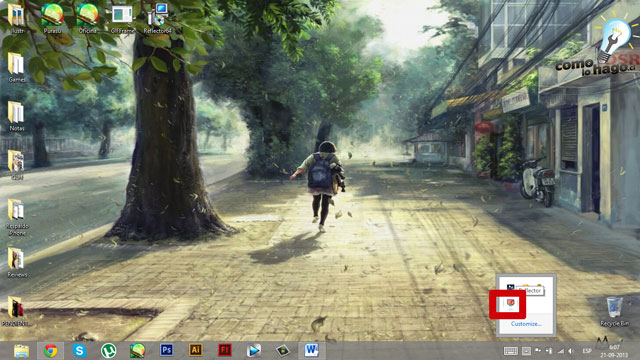Open the volume speaker tray icon

[x=571, y=351]
